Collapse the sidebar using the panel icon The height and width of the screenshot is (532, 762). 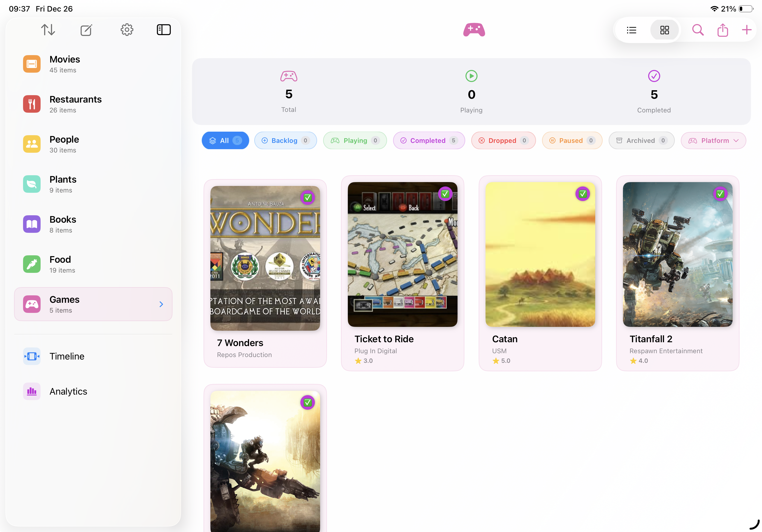point(163,30)
